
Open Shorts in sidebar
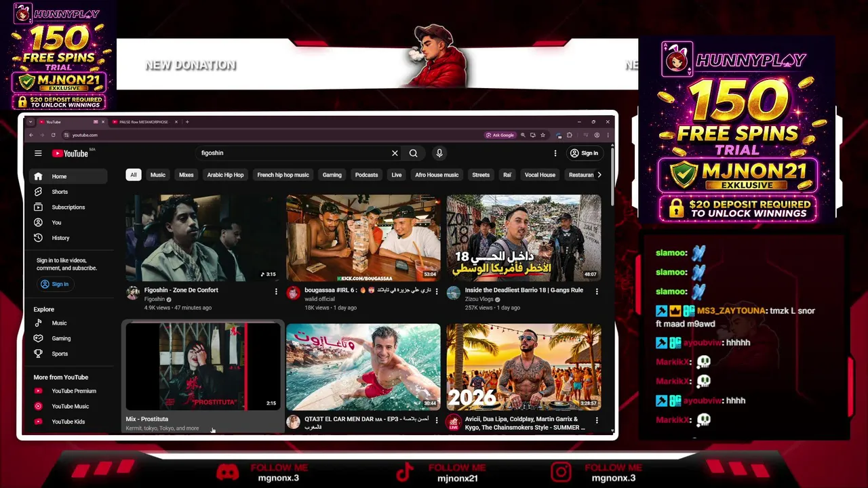pos(68,192)
